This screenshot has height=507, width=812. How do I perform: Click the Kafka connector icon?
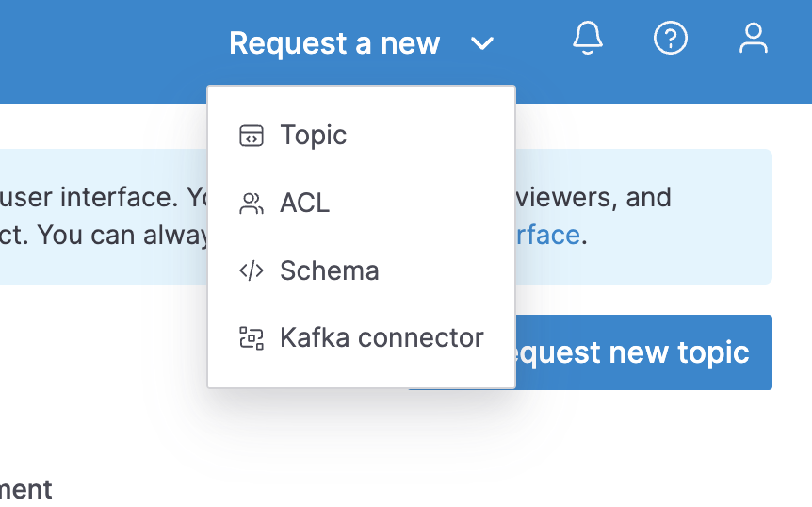(252, 338)
